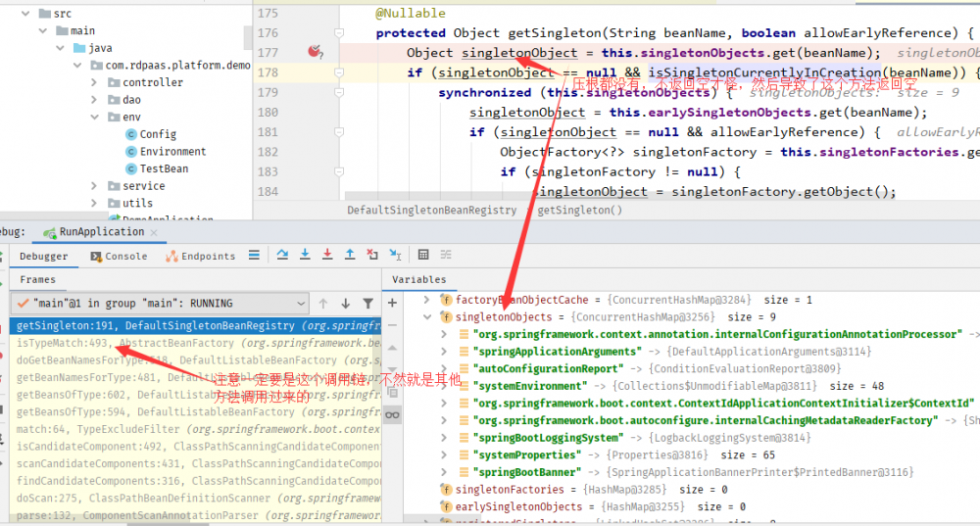
Task: Collapse the env package
Action: click(x=94, y=117)
